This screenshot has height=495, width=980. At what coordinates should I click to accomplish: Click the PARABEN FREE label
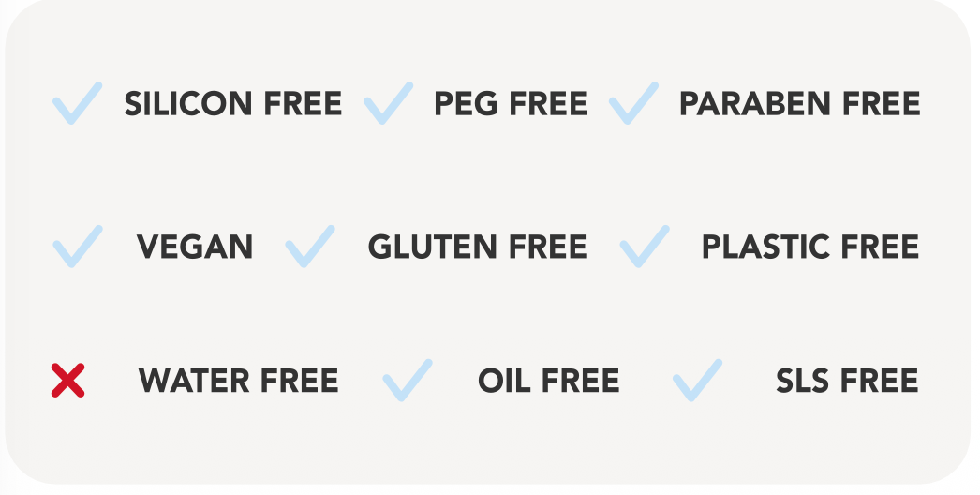(799, 104)
